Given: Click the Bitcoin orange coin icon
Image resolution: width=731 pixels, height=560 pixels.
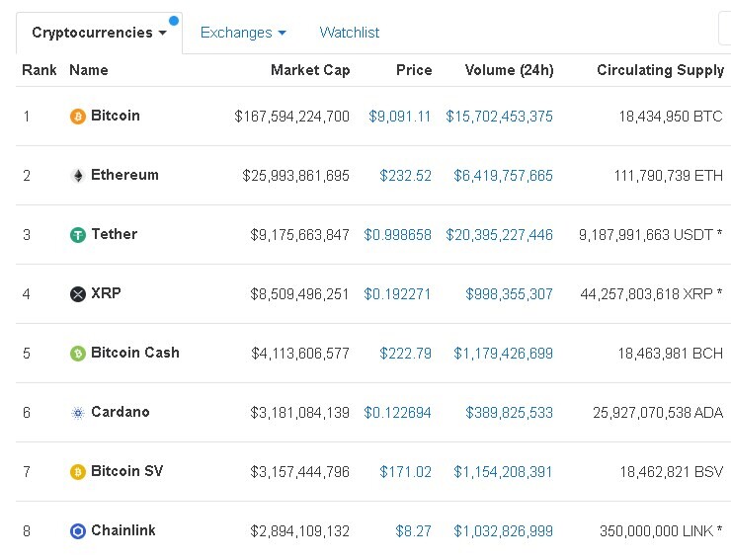Looking at the screenshot, I should [78, 117].
